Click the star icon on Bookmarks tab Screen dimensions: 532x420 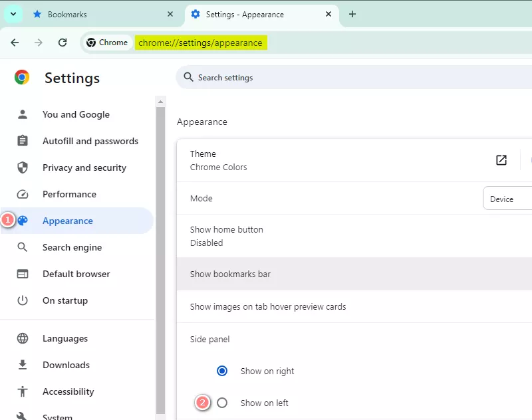37,14
